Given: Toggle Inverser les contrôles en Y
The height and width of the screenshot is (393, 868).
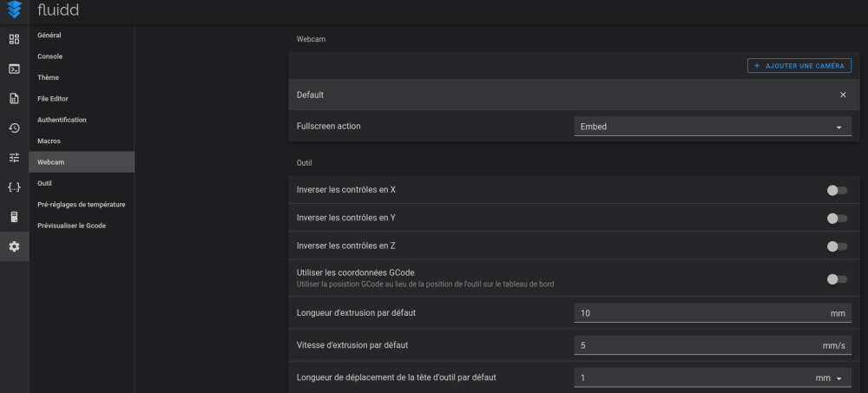Looking at the screenshot, I should pyautogui.click(x=837, y=219).
